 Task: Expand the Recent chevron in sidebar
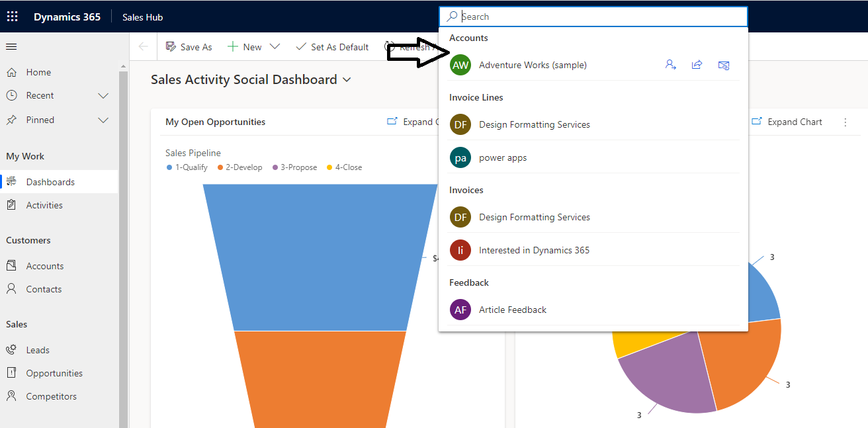point(103,96)
